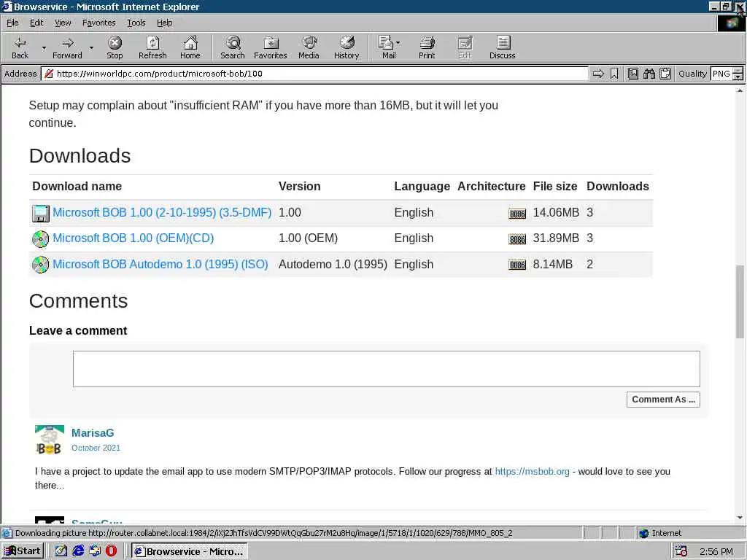Click MarisaG's BOB avatar image
This screenshot has height=560, width=747.
50,440
